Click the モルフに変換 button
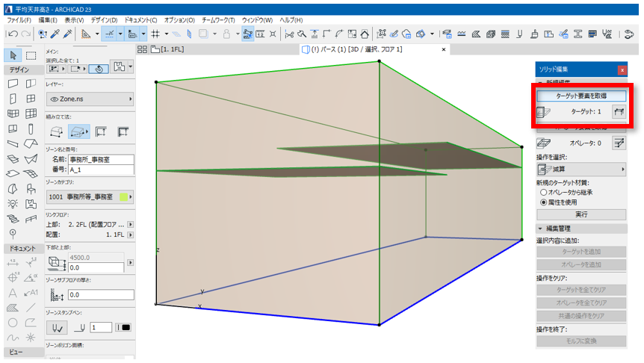Screen dimensions: 644x363 pos(581,341)
